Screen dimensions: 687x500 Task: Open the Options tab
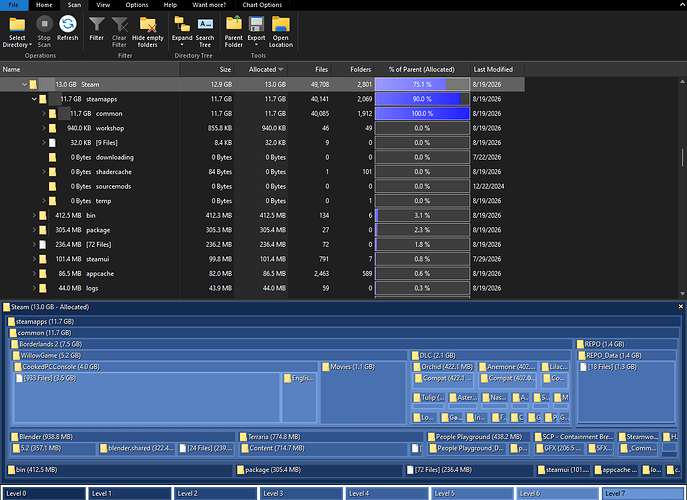(x=137, y=5)
